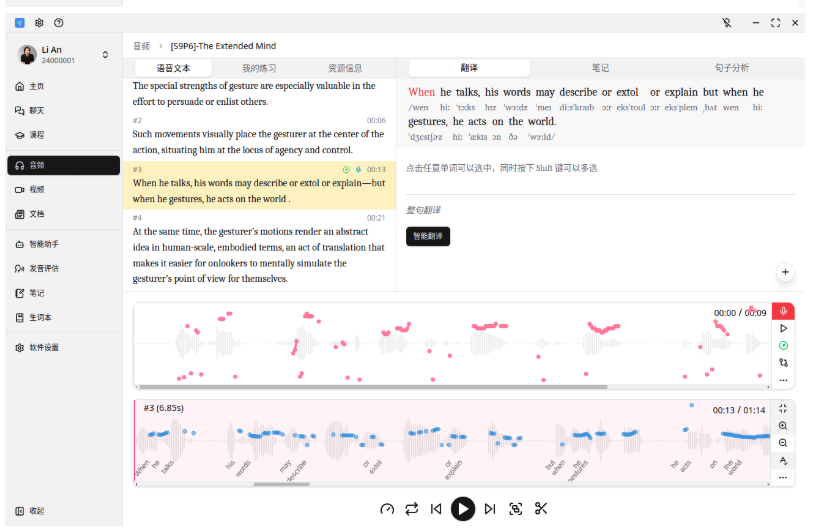Select sentence #2 'Such movements visually place'
Screen dimensions: 837x529
[259, 137]
